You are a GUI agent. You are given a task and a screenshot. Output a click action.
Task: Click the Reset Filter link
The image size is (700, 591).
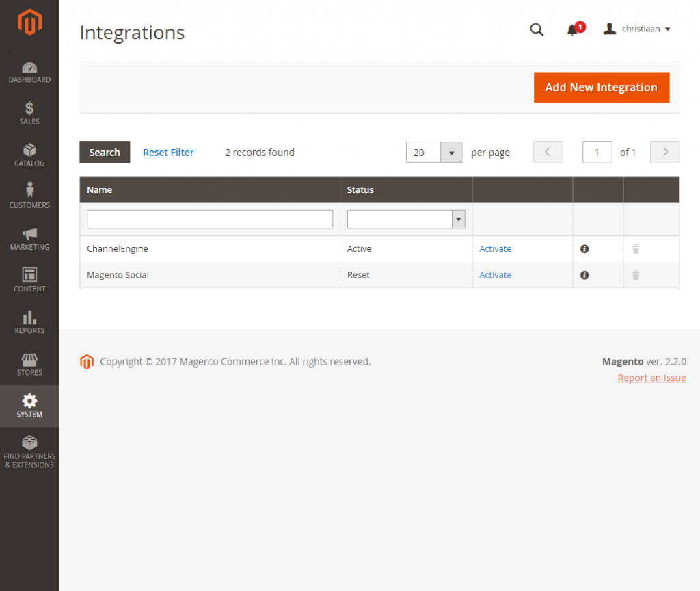[x=168, y=153]
